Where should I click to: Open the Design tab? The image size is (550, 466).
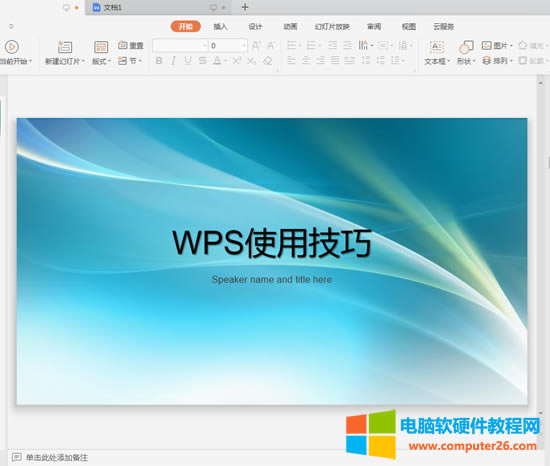[255, 27]
